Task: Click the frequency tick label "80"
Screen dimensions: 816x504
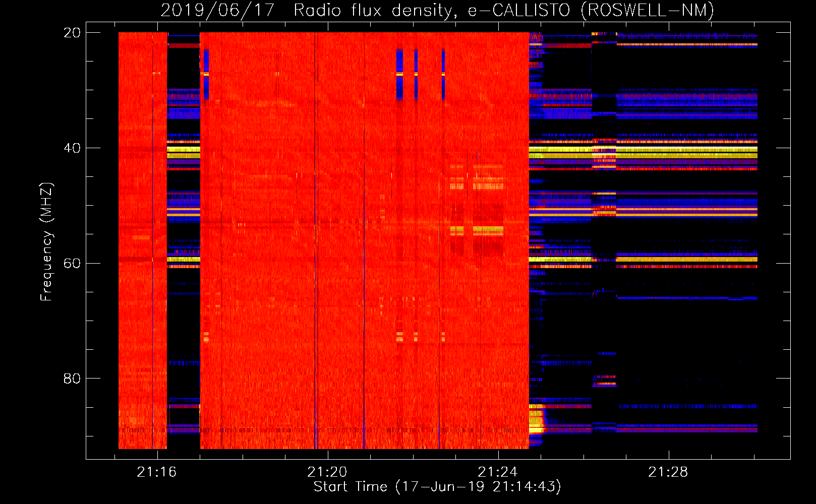Action: pos(72,379)
